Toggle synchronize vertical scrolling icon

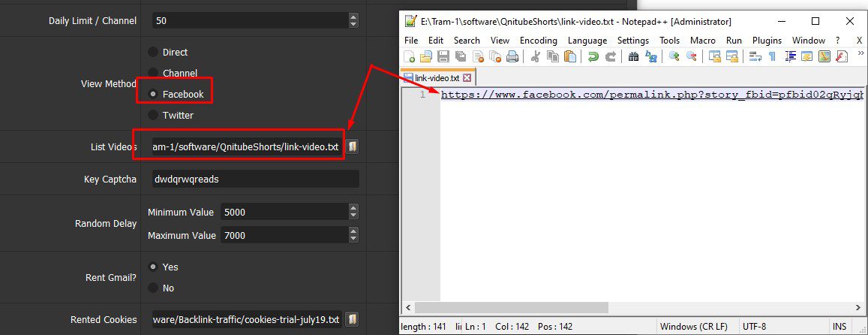[715, 56]
